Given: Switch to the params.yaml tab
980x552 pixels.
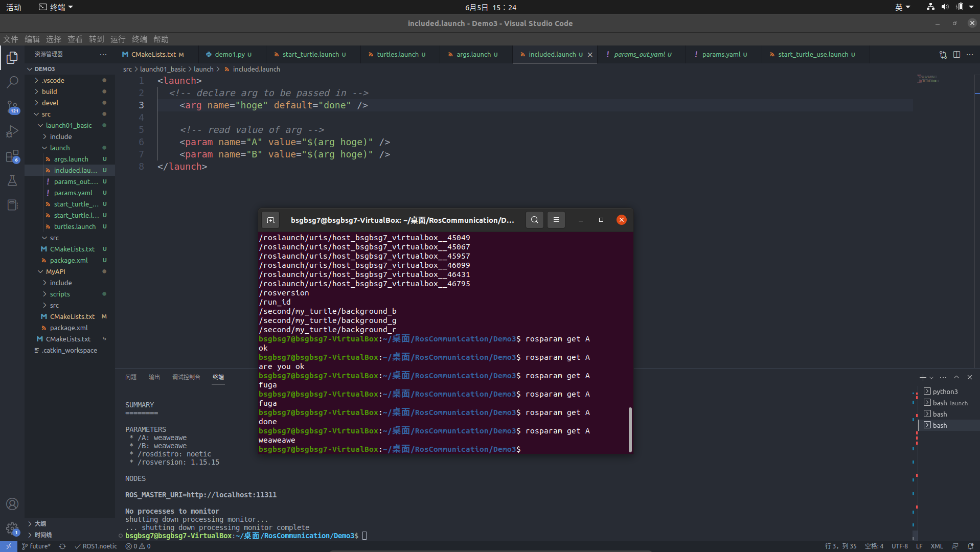Looking at the screenshot, I should (721, 54).
